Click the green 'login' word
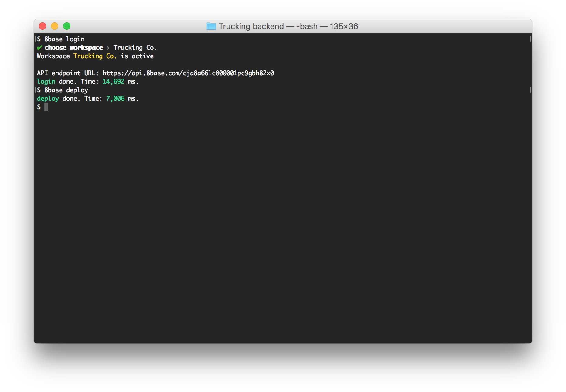This screenshot has height=392, width=566. coord(46,82)
